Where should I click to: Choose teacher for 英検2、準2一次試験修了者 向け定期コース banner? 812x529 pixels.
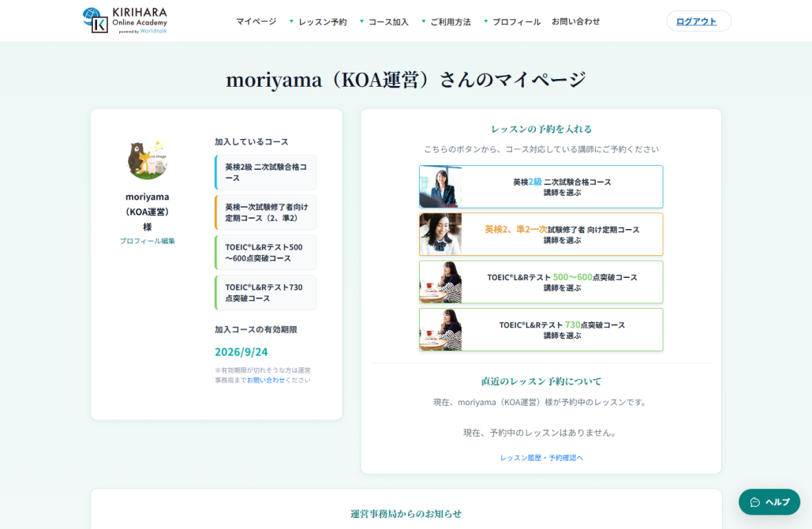(541, 234)
